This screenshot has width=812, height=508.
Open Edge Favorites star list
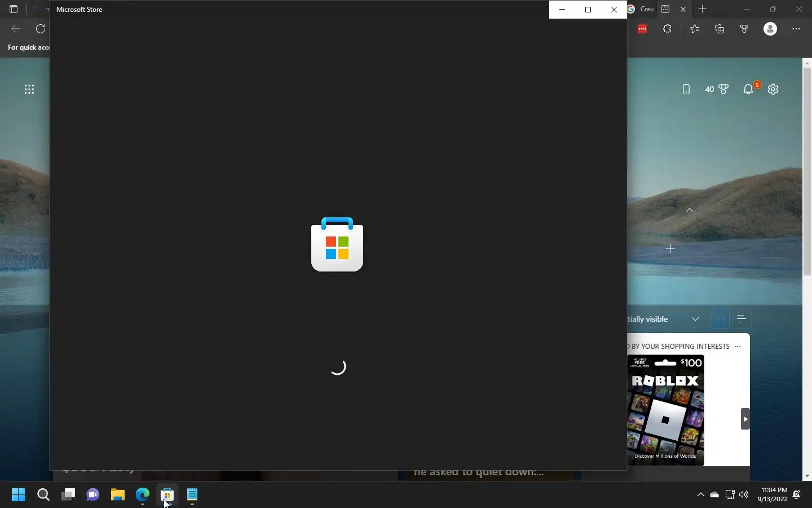pos(695,29)
